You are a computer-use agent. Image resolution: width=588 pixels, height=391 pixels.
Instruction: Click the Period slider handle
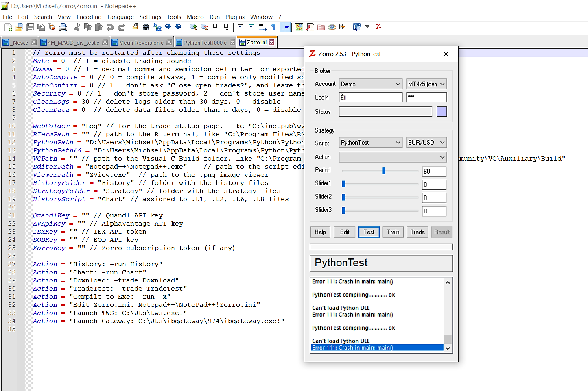pyautogui.click(x=384, y=171)
